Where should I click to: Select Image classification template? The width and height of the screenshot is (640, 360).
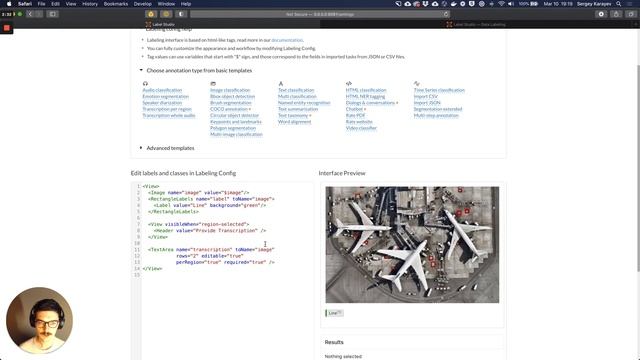coord(230,90)
